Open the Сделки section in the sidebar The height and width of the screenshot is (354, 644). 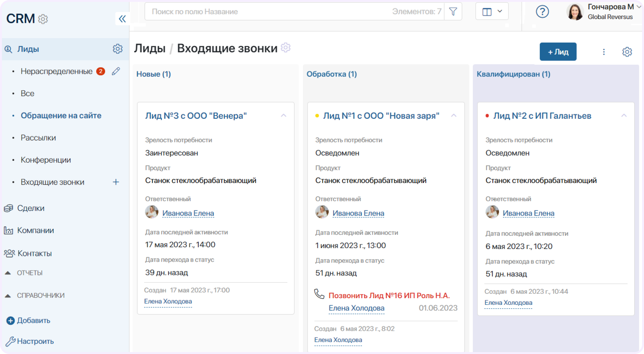(x=30, y=208)
